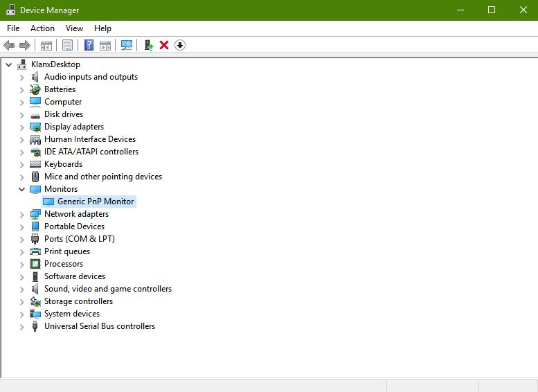Click the Disk drives category icon
This screenshot has width=538, height=392.
point(35,116)
